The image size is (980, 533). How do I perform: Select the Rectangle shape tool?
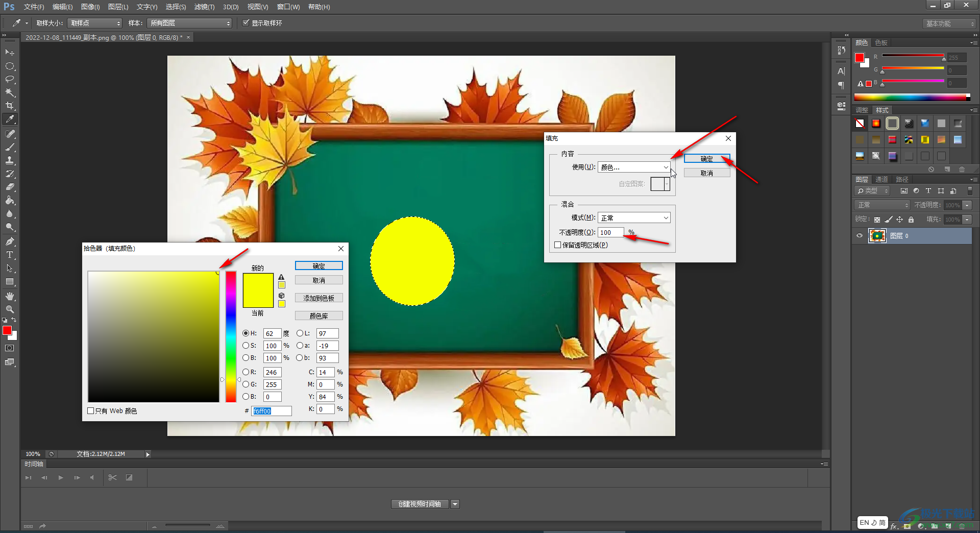pos(10,281)
